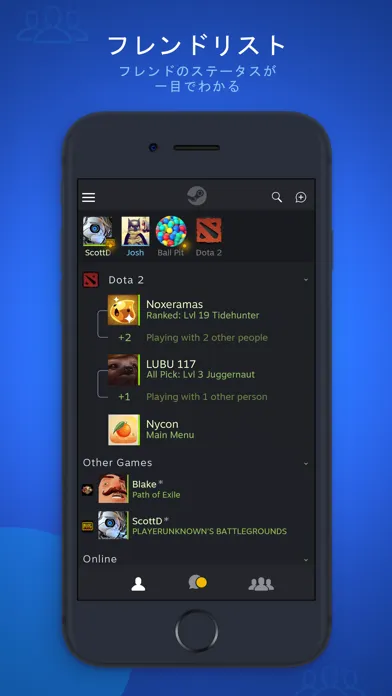Open the hamburger menu
Image resolution: width=392 pixels, height=696 pixels.
(x=88, y=198)
